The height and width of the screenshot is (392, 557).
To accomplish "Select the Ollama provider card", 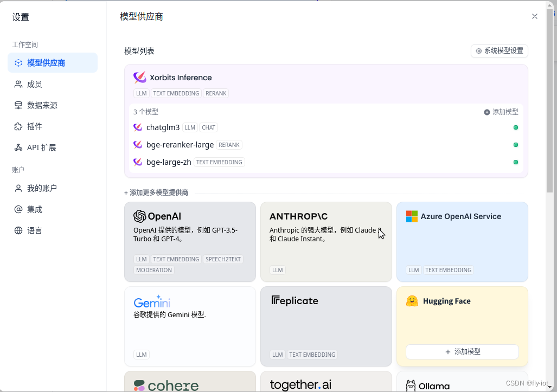I will (462, 381).
